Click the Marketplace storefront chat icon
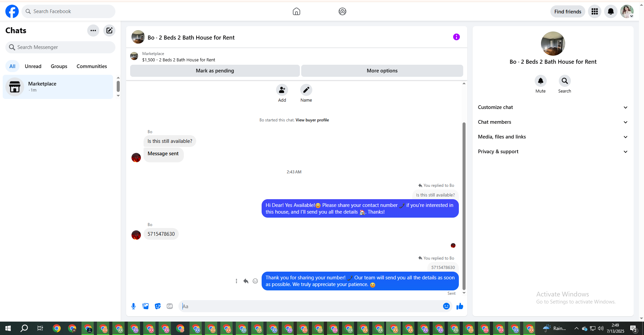This screenshot has height=335, width=644. click(x=15, y=87)
